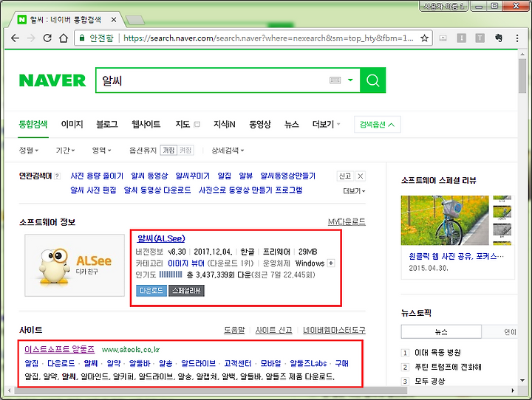Click the 신고 report button
Screen dimensions: 532x400
pos(345,176)
